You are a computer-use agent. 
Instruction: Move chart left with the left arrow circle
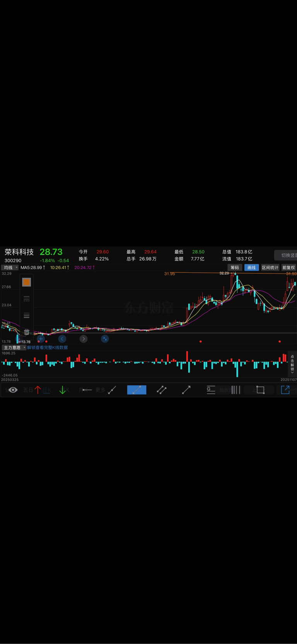pos(62,339)
